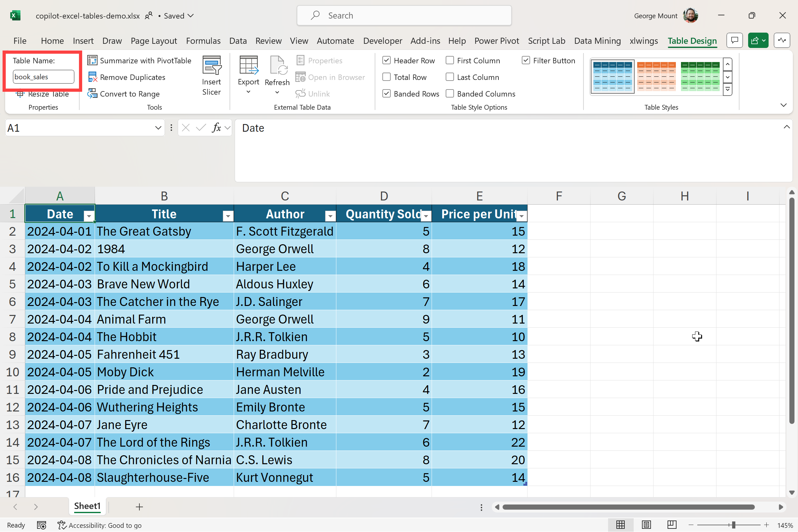This screenshot has height=532, width=798.
Task: Expand the Export dropdown menu
Action: [x=248, y=92]
